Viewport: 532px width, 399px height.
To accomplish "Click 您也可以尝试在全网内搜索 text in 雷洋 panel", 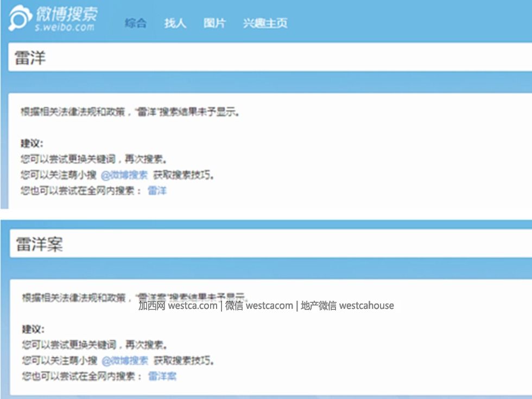I will [81, 191].
